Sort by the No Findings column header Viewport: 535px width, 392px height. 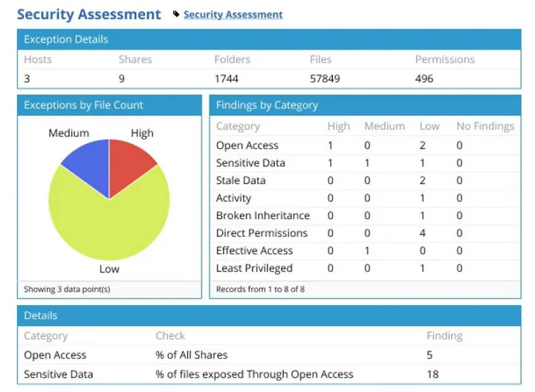pyautogui.click(x=484, y=126)
